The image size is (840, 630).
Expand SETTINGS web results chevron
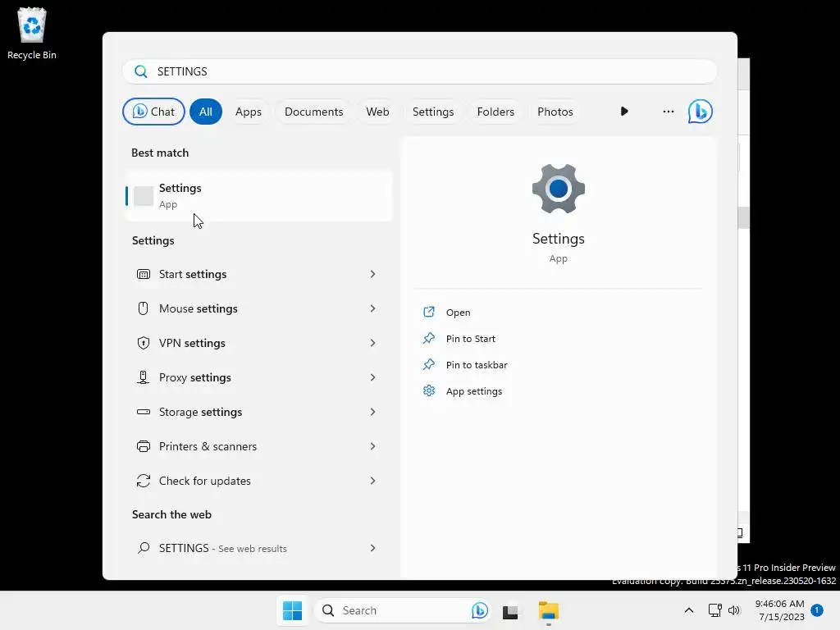click(373, 548)
